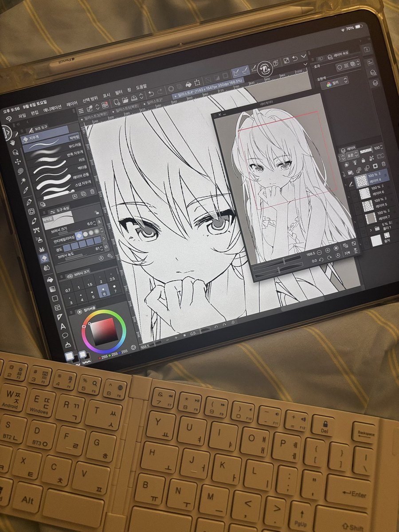
Task: Delete sub tool with trash icon
Action: click(92, 192)
